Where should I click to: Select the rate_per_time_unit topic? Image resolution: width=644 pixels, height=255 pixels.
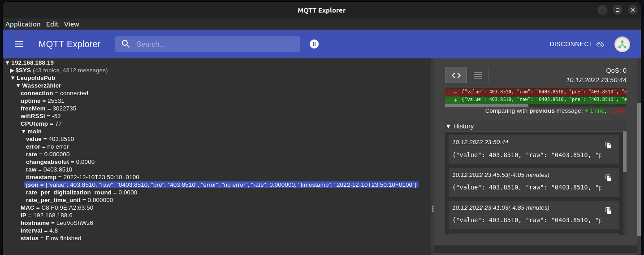pyautogui.click(x=69, y=200)
